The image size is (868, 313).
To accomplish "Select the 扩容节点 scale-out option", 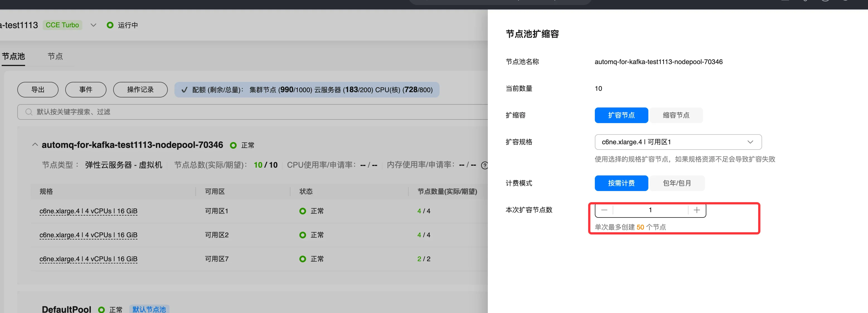I will [621, 115].
